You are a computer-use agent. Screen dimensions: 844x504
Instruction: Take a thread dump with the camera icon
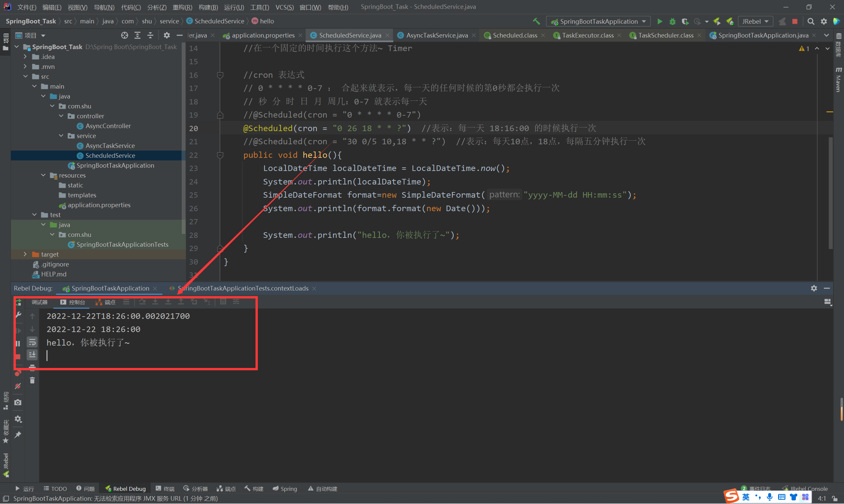coord(18,403)
